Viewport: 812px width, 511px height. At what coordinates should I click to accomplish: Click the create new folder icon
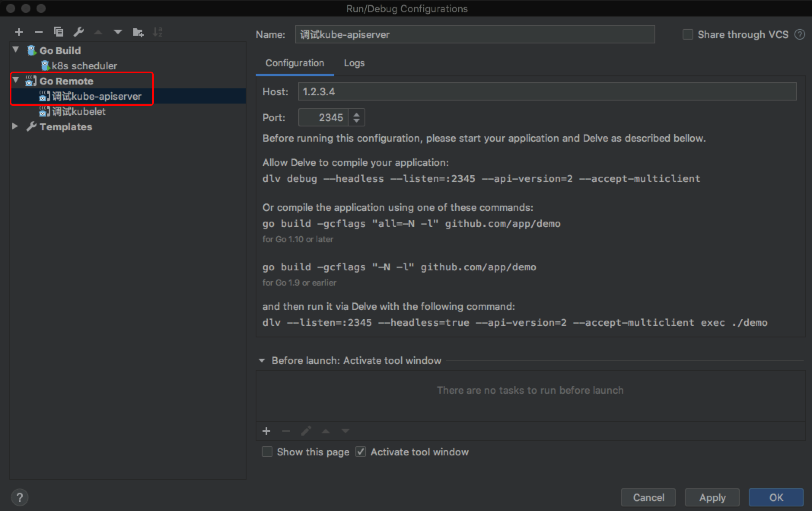tap(138, 32)
